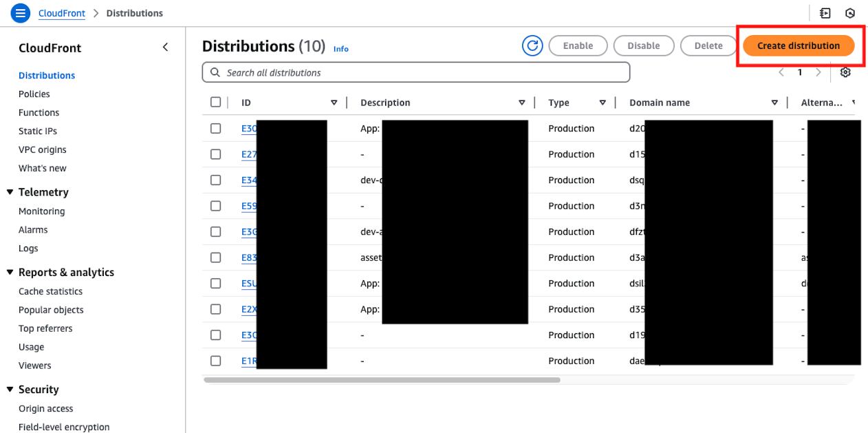Open distribution ID link starting E1R
The width and height of the screenshot is (868, 433).
pyautogui.click(x=249, y=361)
